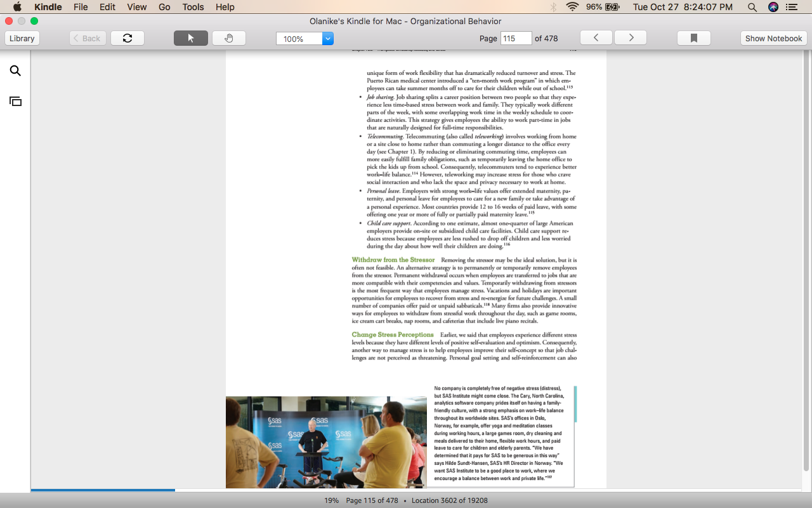Click "Page 115 of 478" in the status bar

coord(372,500)
